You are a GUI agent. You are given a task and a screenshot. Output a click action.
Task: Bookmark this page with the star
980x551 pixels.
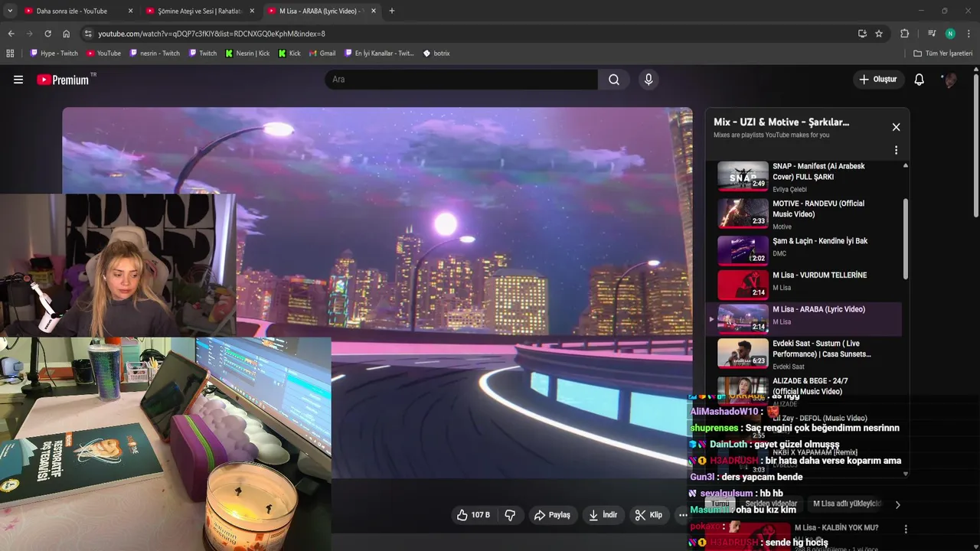coord(879,34)
